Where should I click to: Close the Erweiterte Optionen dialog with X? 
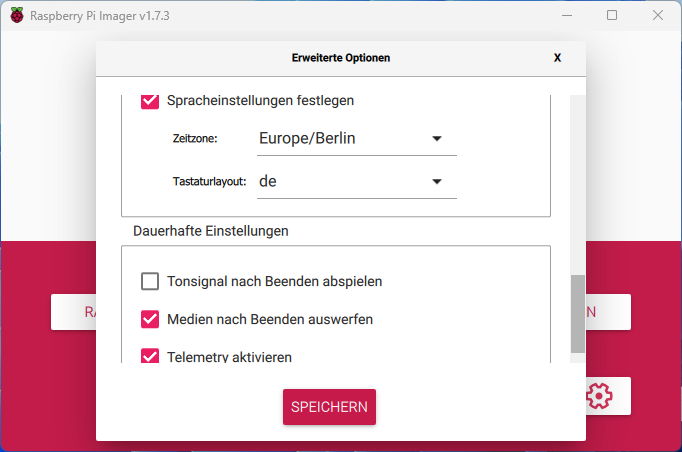click(x=557, y=58)
